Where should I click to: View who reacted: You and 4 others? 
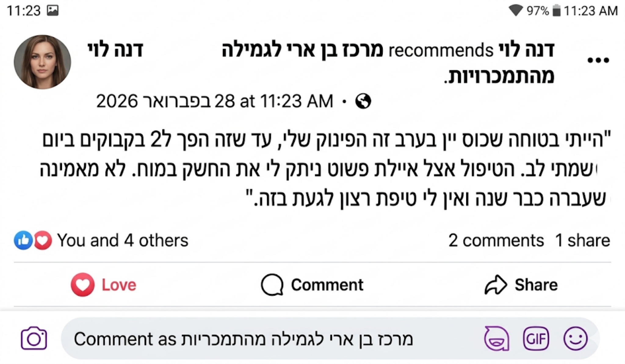(122, 240)
